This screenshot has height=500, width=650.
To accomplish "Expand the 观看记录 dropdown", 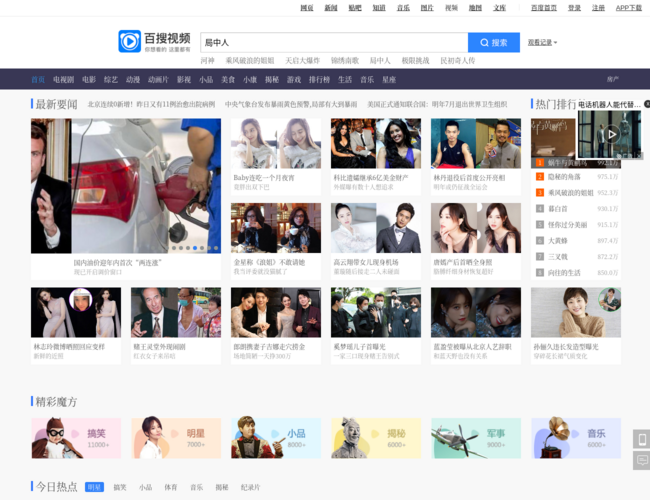I will (x=543, y=43).
